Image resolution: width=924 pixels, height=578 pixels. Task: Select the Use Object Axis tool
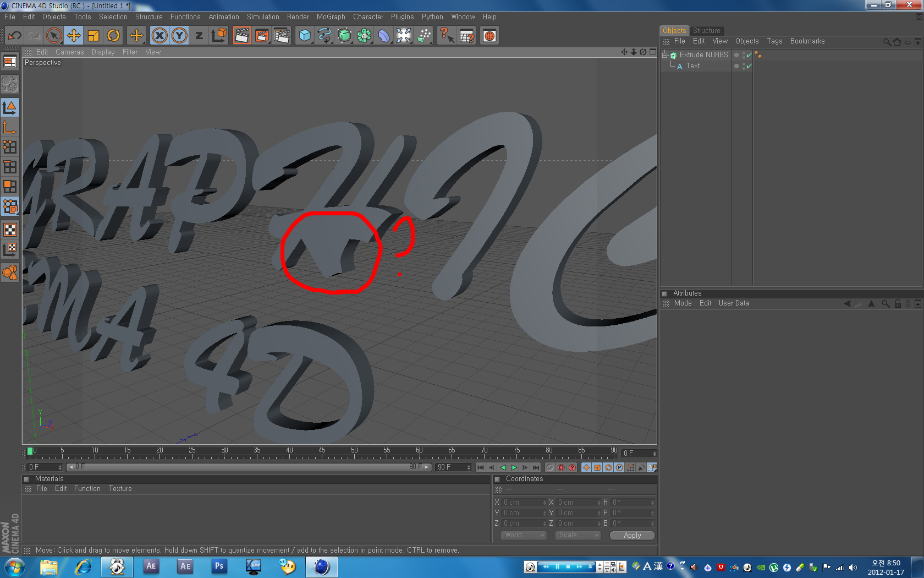point(10,127)
